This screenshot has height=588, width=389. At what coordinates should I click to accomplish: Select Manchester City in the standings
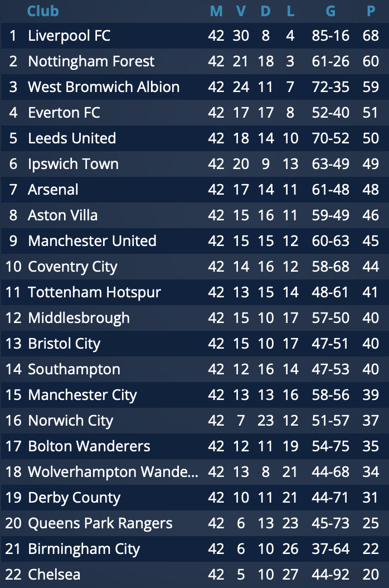pos(82,395)
